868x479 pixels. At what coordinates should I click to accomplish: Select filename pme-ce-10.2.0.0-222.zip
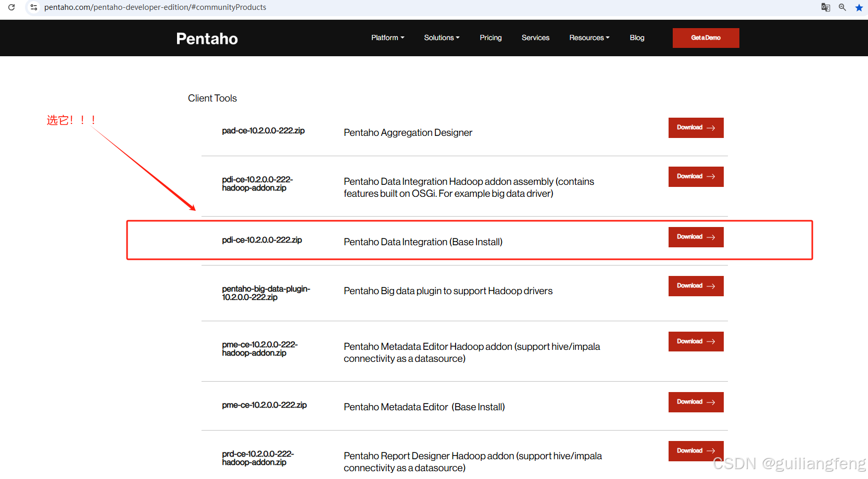264,405
